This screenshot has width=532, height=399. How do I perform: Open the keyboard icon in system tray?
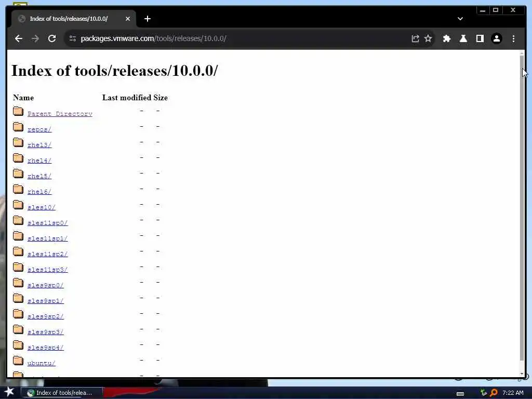(x=460, y=394)
